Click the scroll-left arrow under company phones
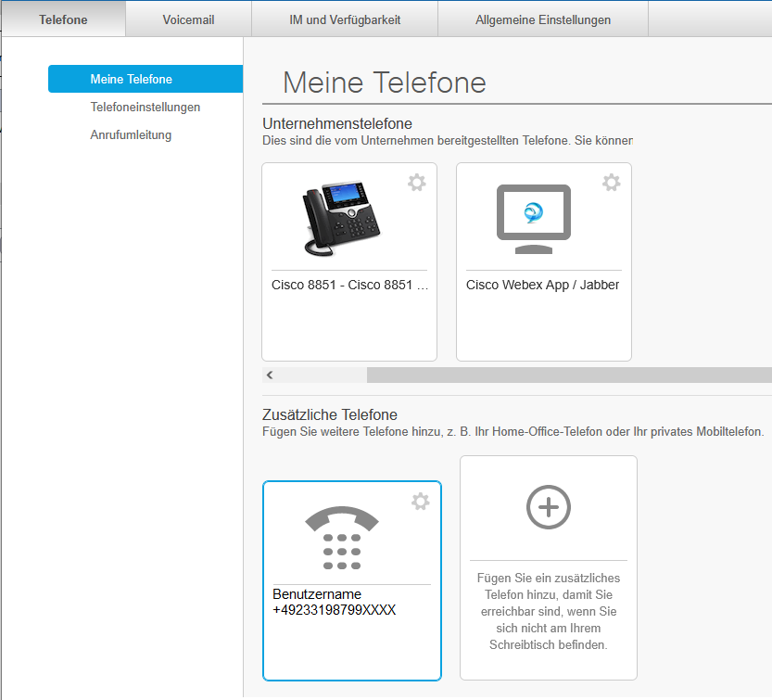The image size is (772, 700). (270, 375)
